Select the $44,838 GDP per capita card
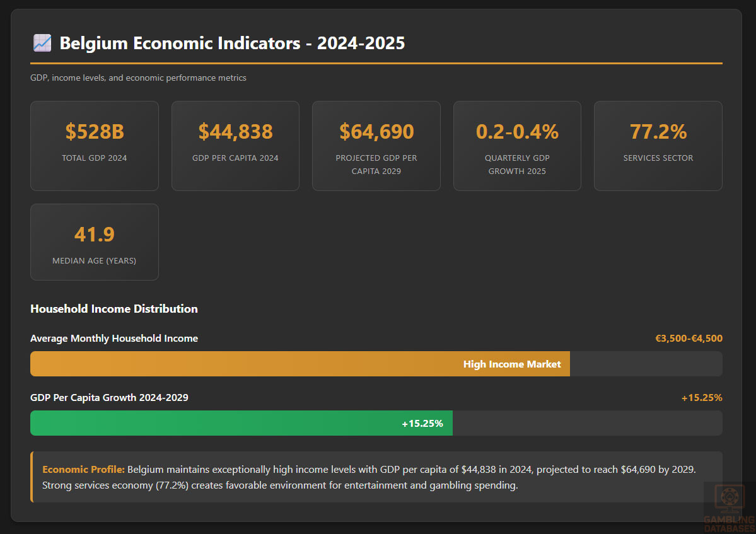The height and width of the screenshot is (534, 756). point(235,146)
